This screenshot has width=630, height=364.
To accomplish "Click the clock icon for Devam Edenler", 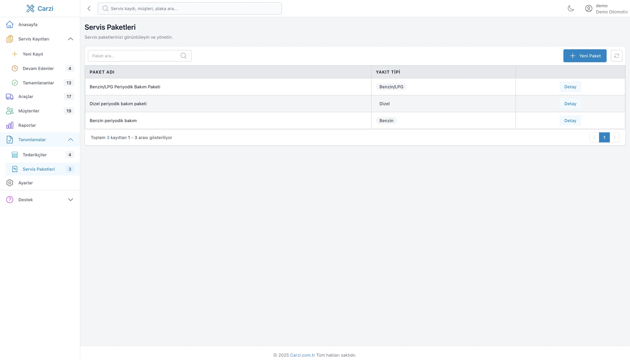I will click(x=15, y=69).
